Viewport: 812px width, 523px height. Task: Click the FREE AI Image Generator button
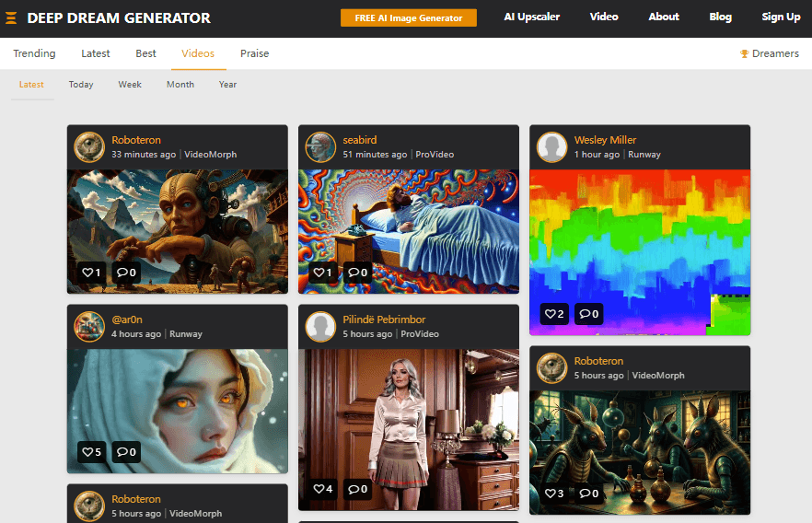tap(408, 17)
